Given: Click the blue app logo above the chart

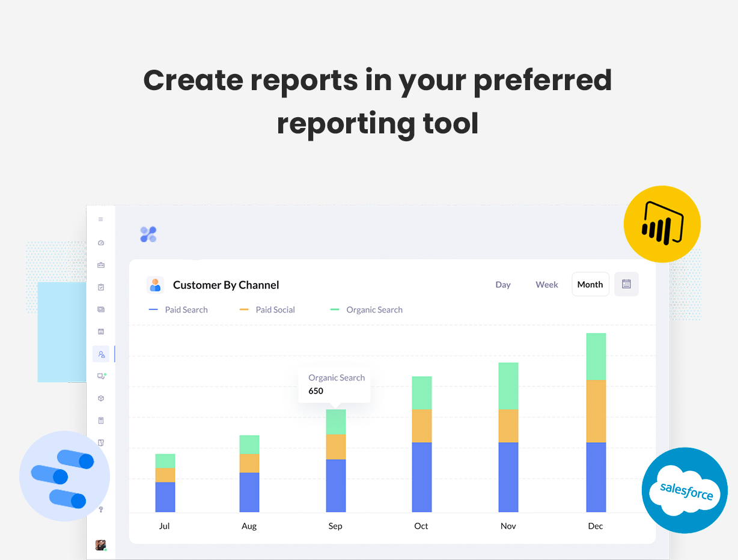Looking at the screenshot, I should tap(148, 234).
